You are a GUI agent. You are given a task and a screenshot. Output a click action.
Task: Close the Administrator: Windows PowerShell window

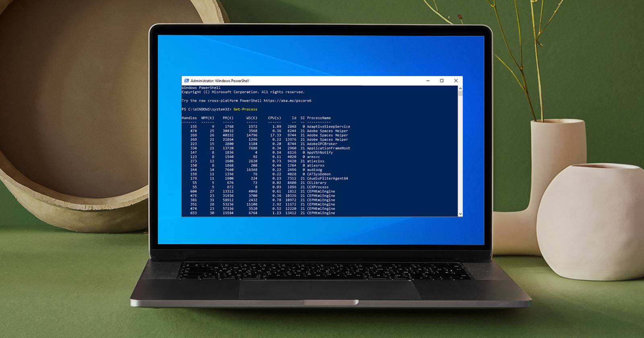click(456, 81)
